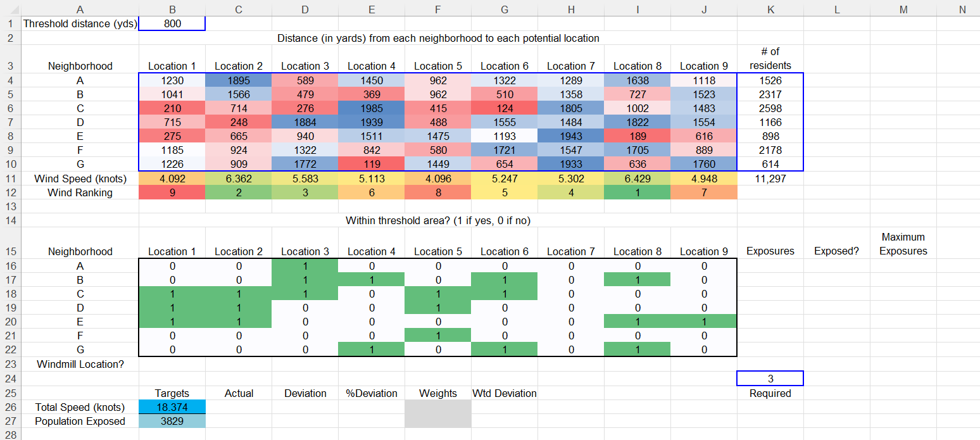Click the "# of residents" header cell

770,59
